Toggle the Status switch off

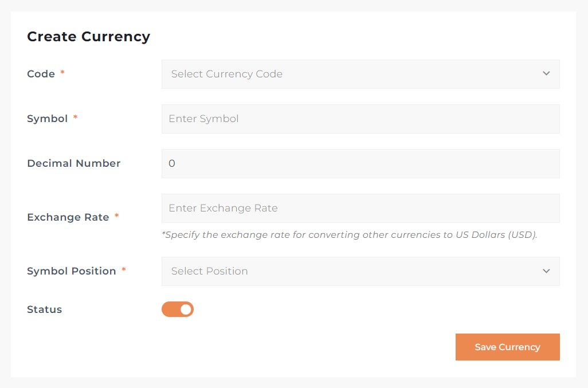[178, 309]
